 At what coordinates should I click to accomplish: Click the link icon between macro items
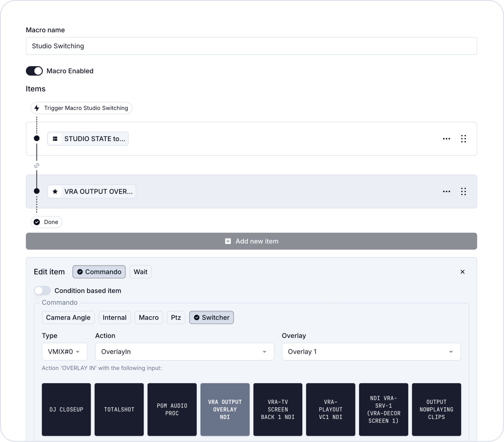coord(37,165)
